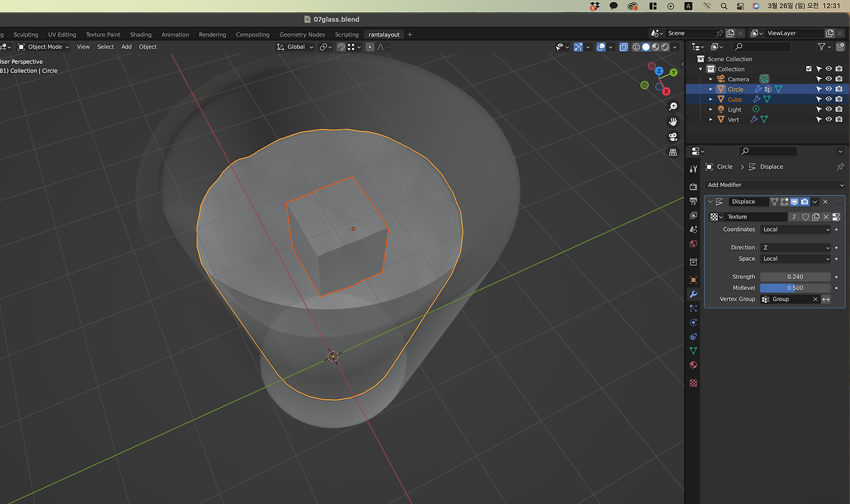Click the invert vertex group arrow button

[x=826, y=299]
